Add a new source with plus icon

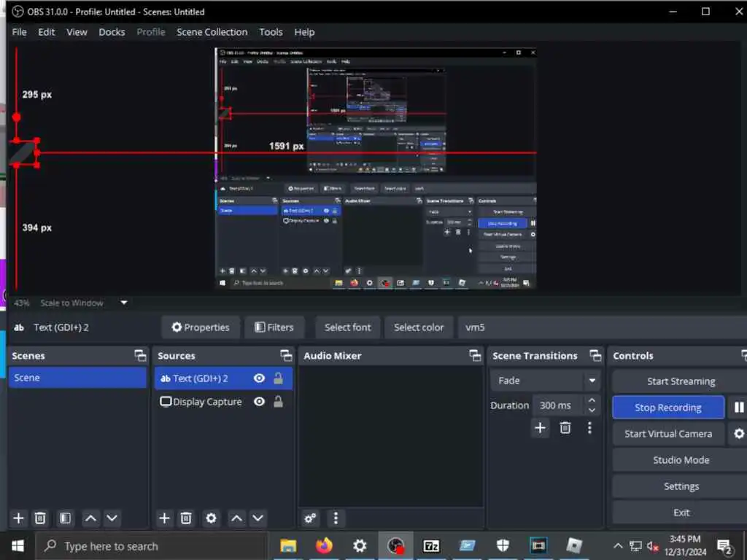(x=164, y=518)
